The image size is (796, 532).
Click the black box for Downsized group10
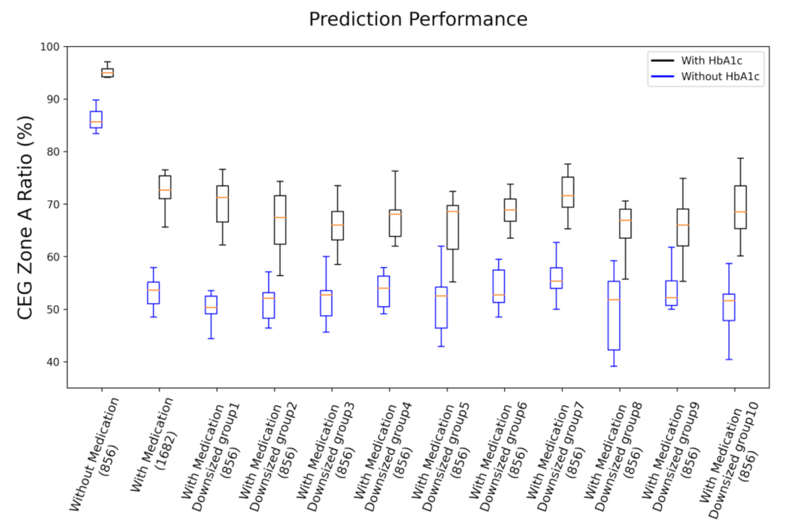tap(740, 207)
